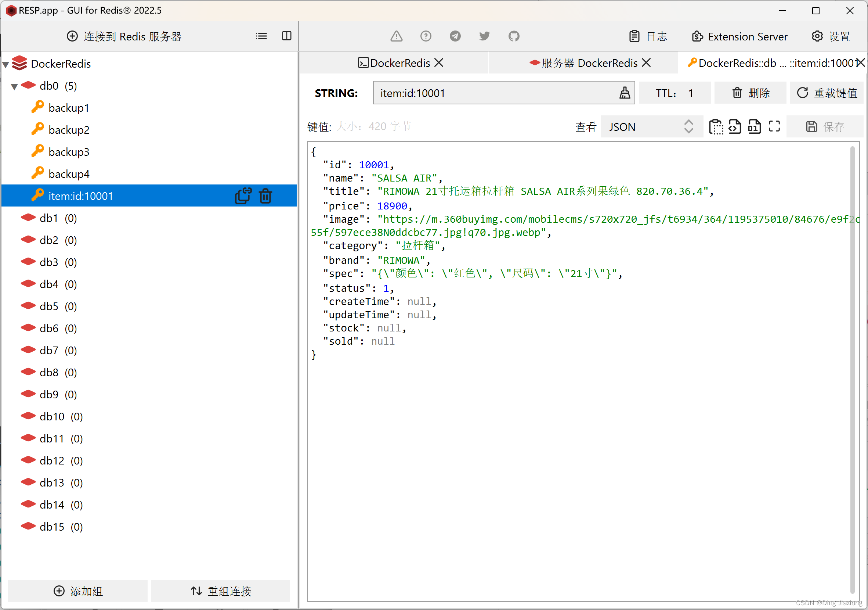The image size is (868, 610).
Task: Copy key name icon on item:id:10001 row
Action: click(x=243, y=196)
